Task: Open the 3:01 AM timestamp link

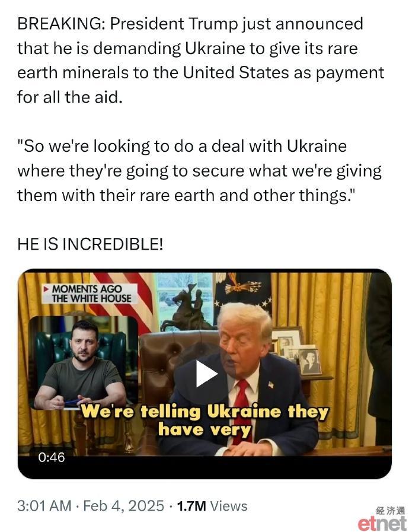Action: click(x=44, y=506)
